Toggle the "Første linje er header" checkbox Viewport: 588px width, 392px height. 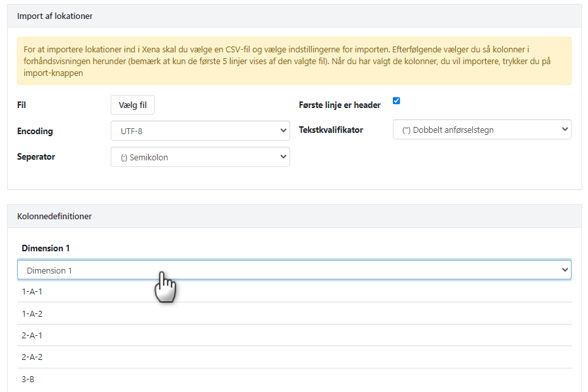(396, 101)
